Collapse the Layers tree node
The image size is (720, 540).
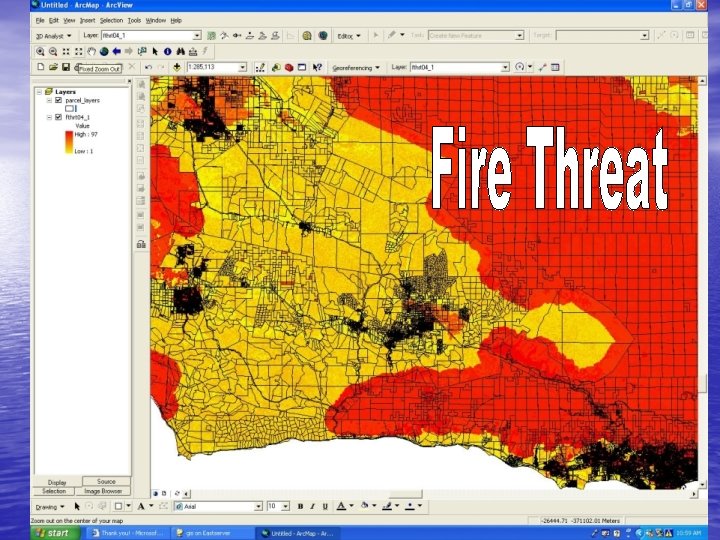click(x=39, y=92)
